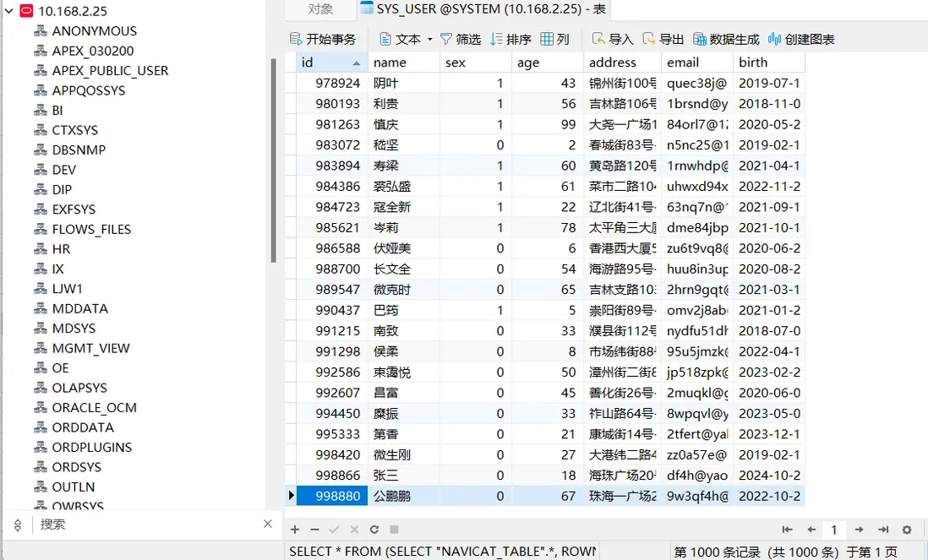The image size is (928, 560).
Task: Refresh the result grid
Action: pyautogui.click(x=374, y=530)
